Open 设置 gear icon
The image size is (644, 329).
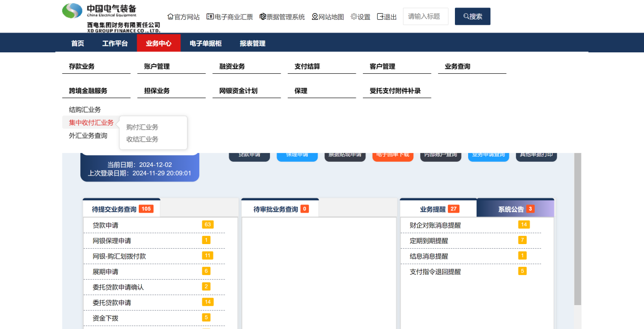point(354,17)
